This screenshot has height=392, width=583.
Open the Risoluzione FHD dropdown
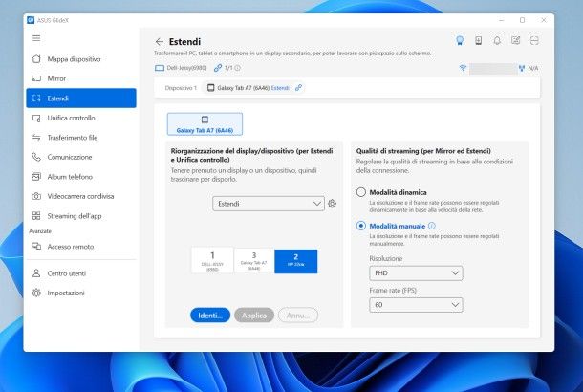point(416,273)
